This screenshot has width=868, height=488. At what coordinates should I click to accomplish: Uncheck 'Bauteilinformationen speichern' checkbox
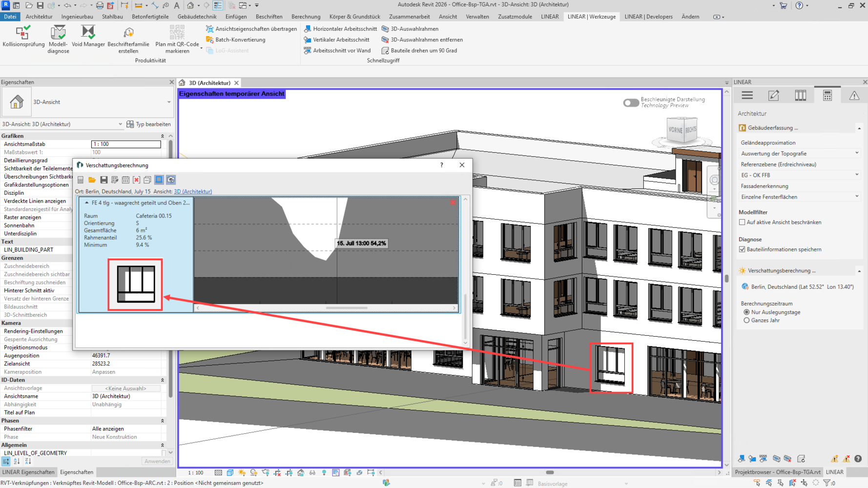coord(742,249)
